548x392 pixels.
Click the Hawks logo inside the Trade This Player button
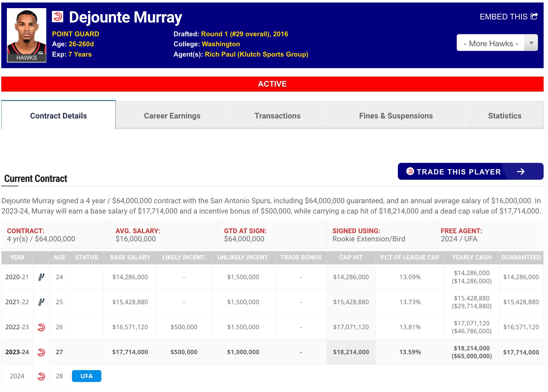click(410, 171)
